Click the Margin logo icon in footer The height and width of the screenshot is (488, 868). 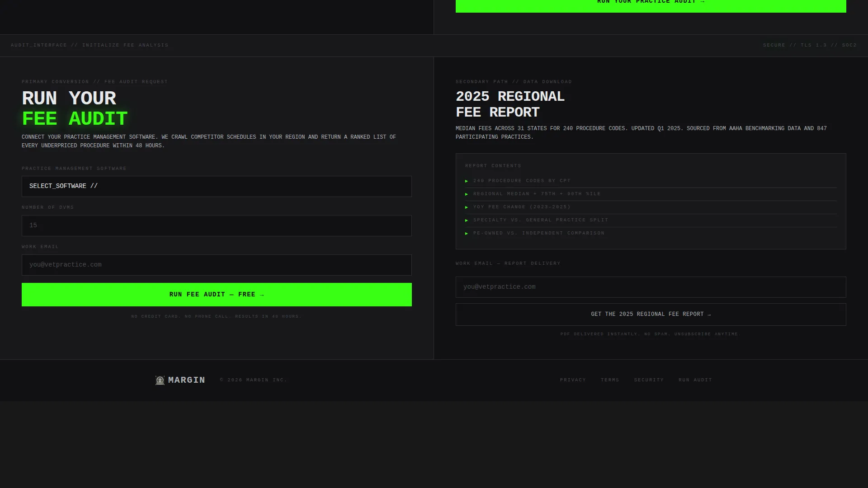pos(160,380)
